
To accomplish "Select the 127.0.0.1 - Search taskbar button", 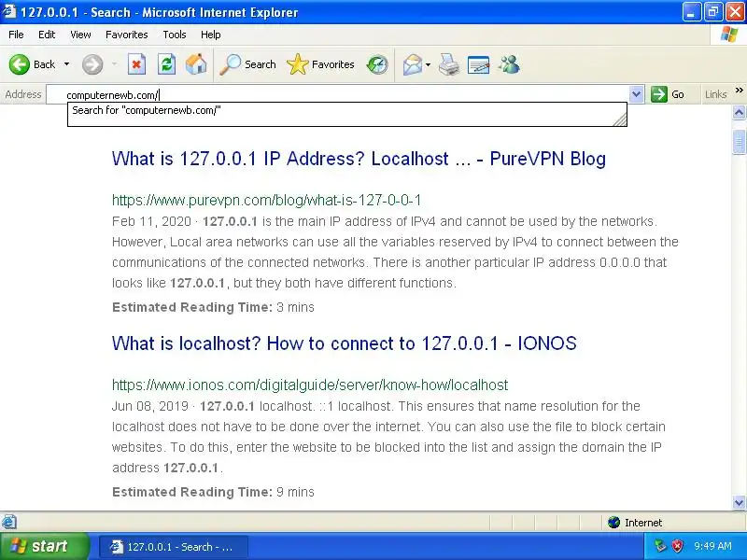I will [x=174, y=547].
